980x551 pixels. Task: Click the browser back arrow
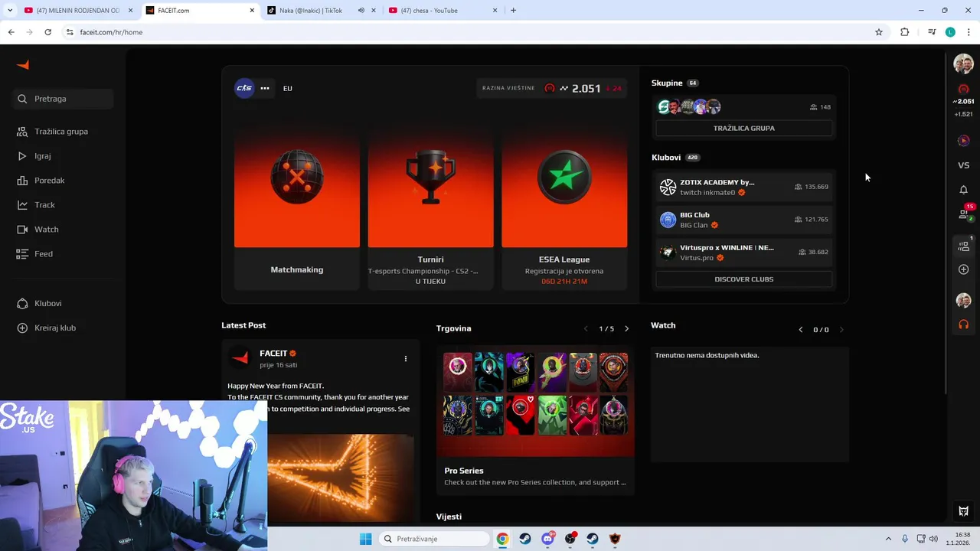point(11,32)
